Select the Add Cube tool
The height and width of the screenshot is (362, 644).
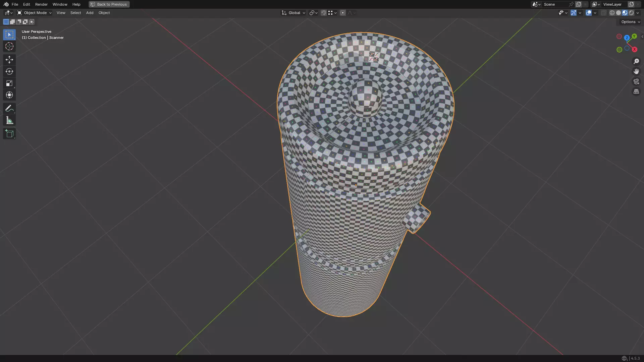(9, 134)
